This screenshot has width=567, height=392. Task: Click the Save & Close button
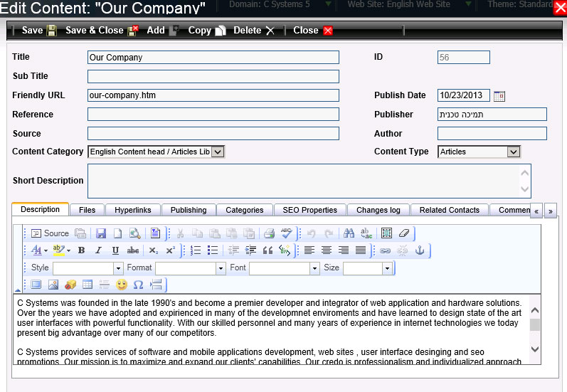(102, 31)
